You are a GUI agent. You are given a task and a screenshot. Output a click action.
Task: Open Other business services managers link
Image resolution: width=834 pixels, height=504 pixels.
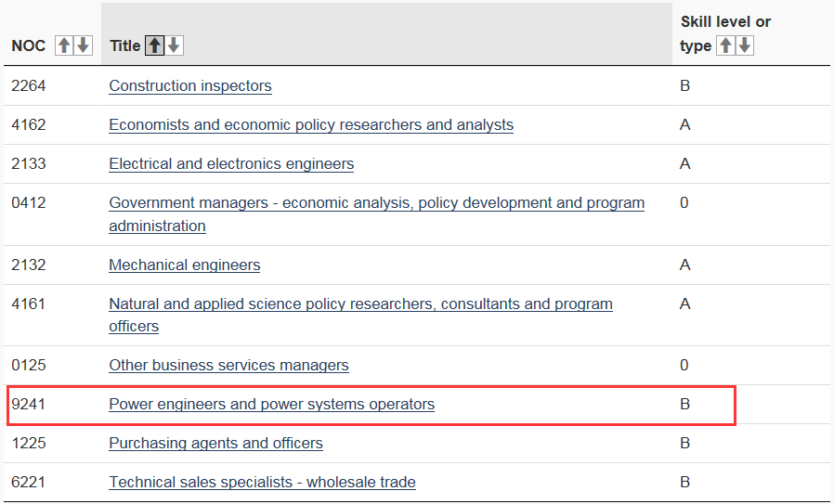(228, 366)
